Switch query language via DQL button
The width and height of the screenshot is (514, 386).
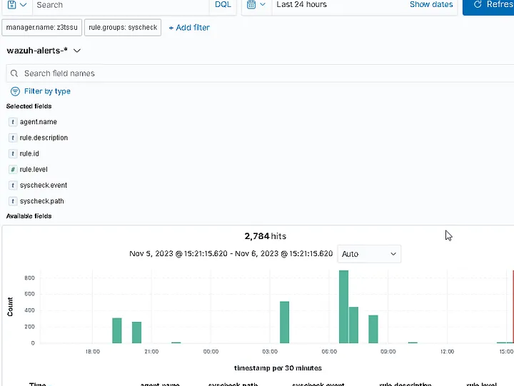click(223, 5)
